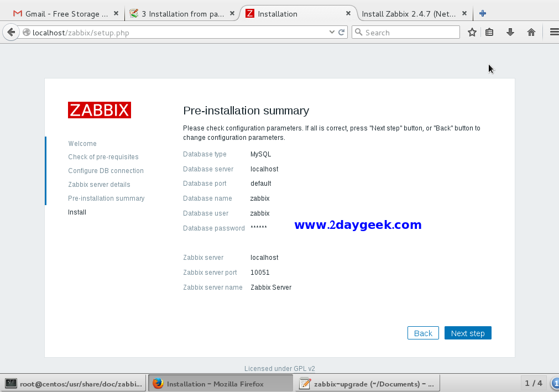The image size is (559, 392).
Task: Close the Installation tab
Action: coord(348,13)
